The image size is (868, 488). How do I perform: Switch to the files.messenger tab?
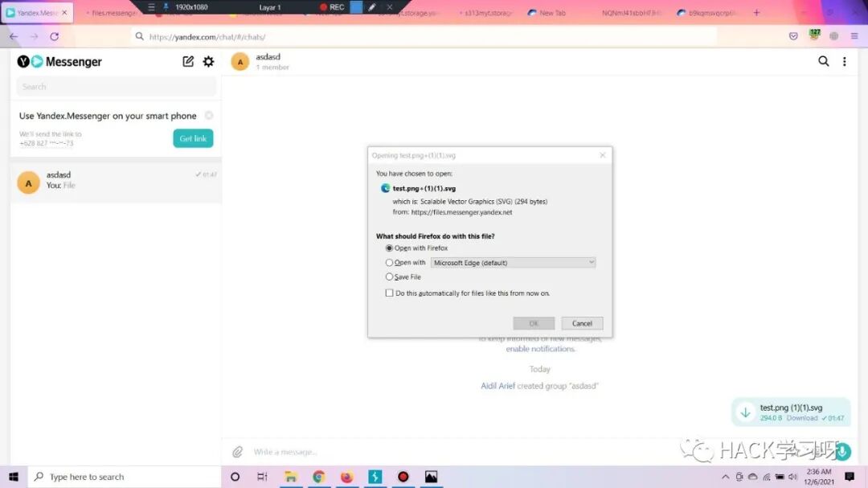tap(114, 13)
